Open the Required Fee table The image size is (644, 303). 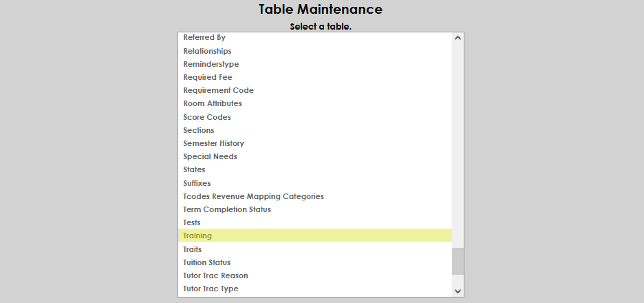pos(207,77)
